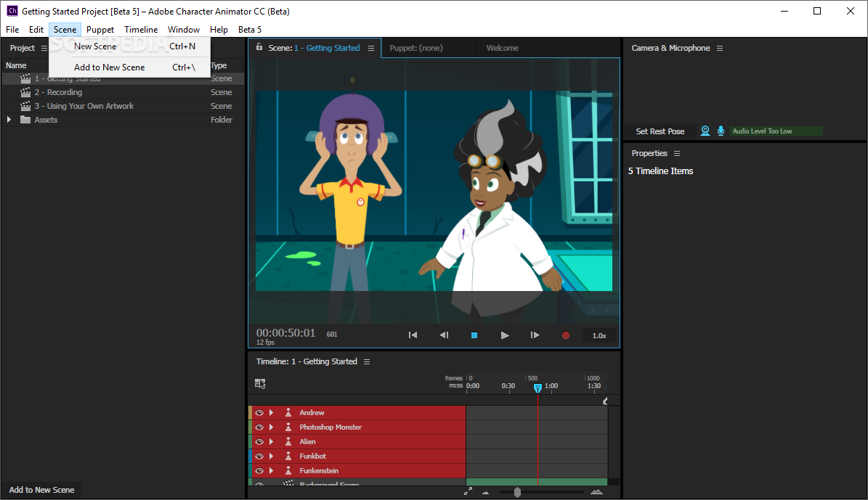Click the timeline zoom slider handle
Screen dimensions: 868x500
pos(517,492)
